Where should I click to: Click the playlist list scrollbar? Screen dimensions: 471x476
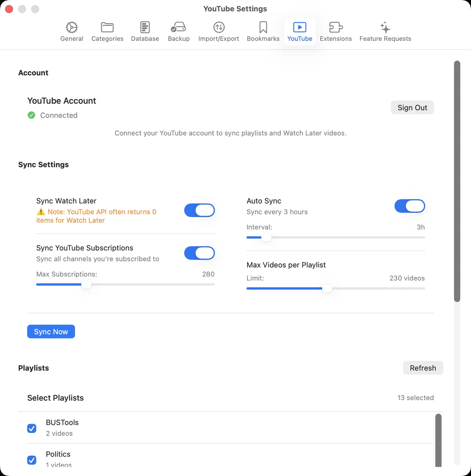pyautogui.click(x=438, y=440)
